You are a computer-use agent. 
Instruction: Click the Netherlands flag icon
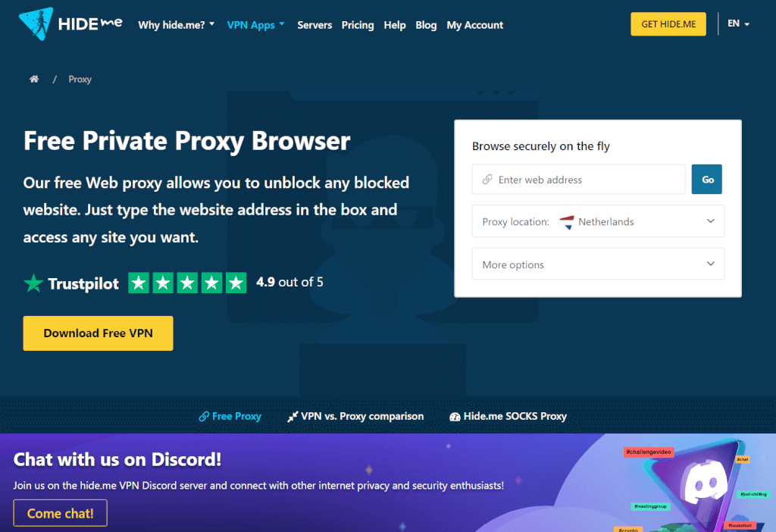tap(567, 222)
